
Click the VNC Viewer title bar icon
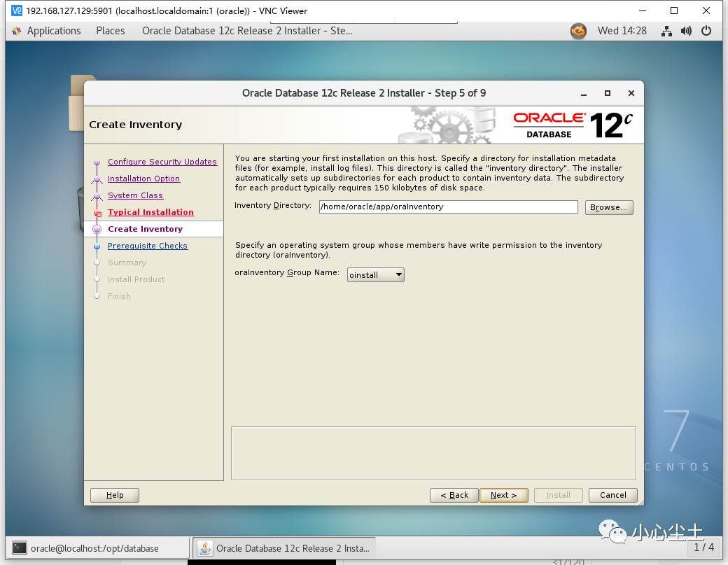(17, 11)
